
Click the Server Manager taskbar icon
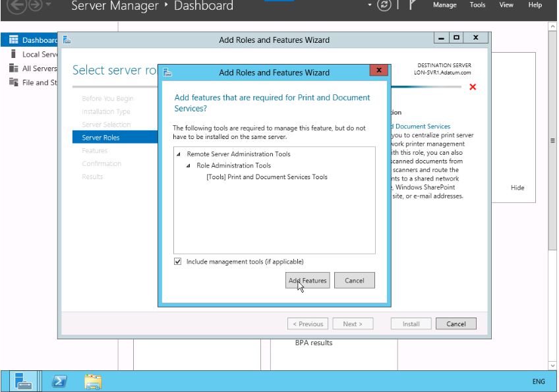tap(24, 381)
